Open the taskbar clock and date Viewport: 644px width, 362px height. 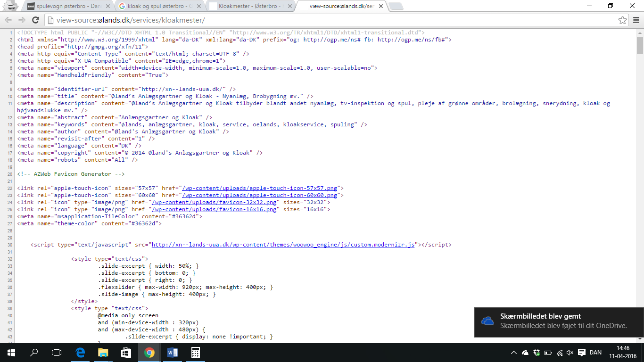622,353
